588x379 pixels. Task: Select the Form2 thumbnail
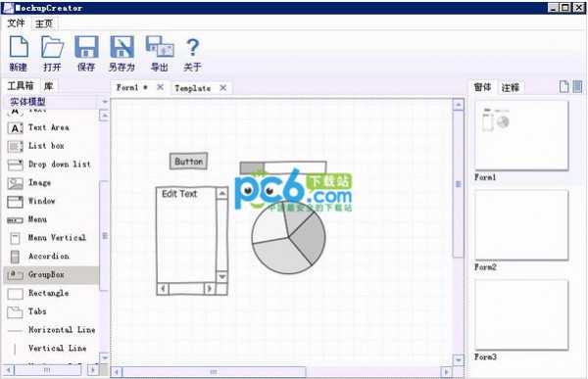pyautogui.click(x=521, y=225)
